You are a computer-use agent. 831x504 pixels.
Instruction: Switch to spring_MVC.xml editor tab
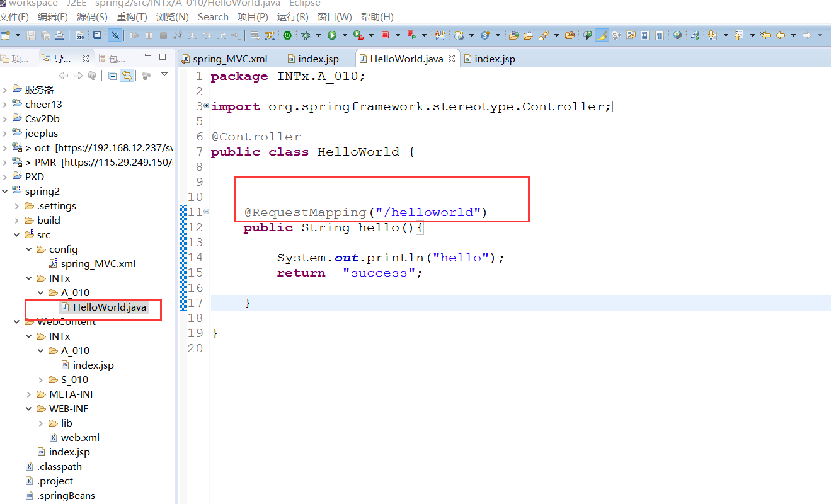[225, 59]
